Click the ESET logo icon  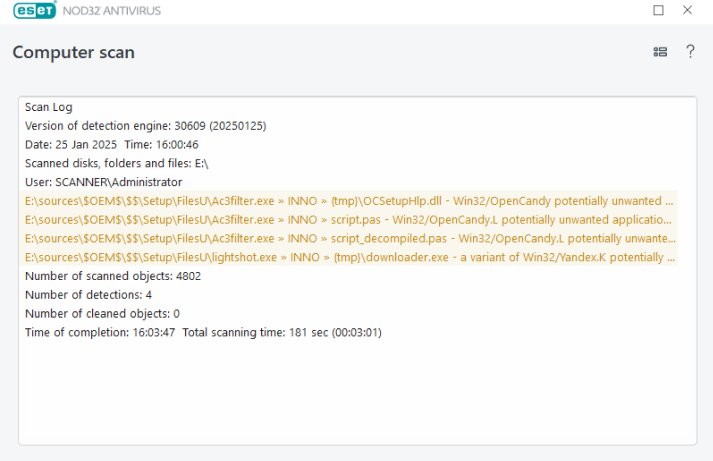35,10
